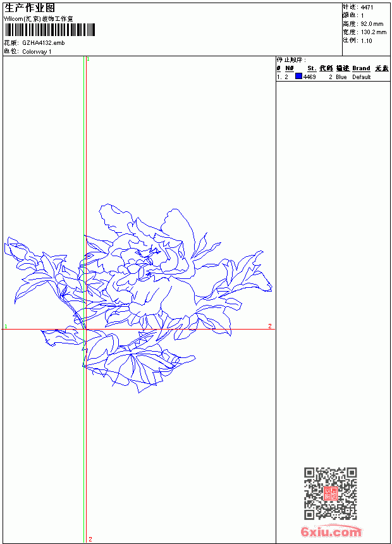Click the QR code image
The height and width of the screenshot is (544, 392).
point(330,493)
